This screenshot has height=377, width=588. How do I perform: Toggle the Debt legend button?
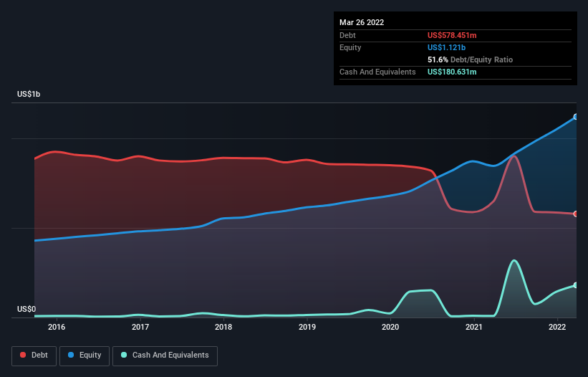pos(34,355)
